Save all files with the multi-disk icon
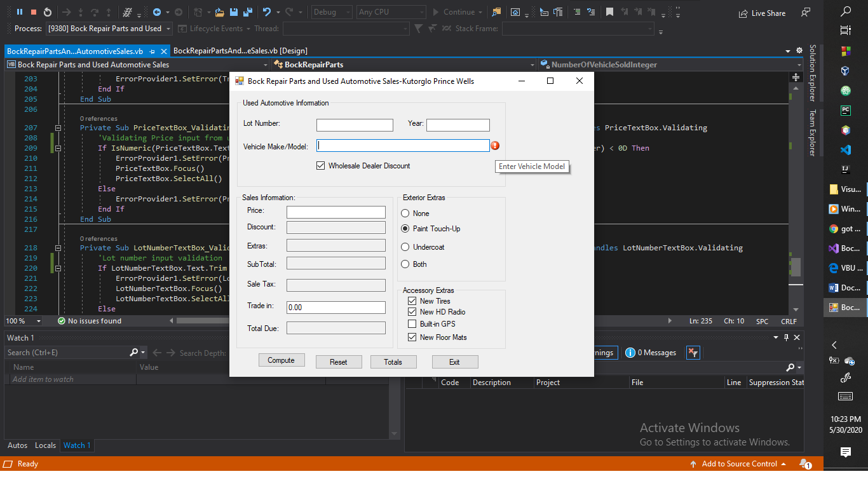Screen dimensions: 868x488 [x=247, y=12]
